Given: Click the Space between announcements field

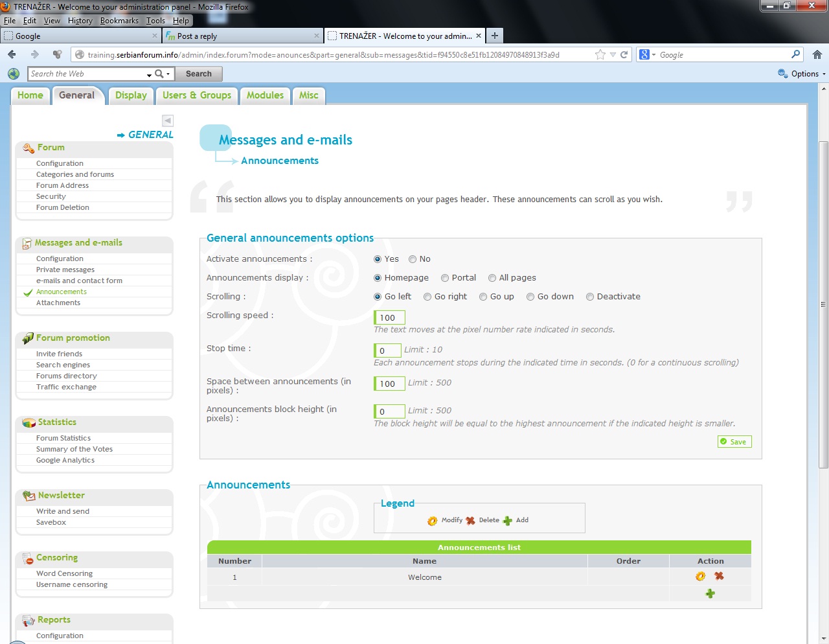Looking at the screenshot, I should point(389,384).
